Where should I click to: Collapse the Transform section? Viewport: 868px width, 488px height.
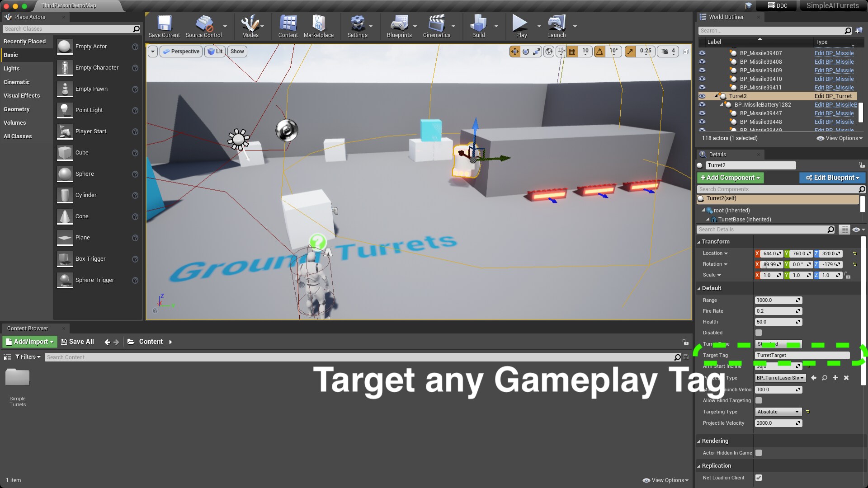coord(715,242)
